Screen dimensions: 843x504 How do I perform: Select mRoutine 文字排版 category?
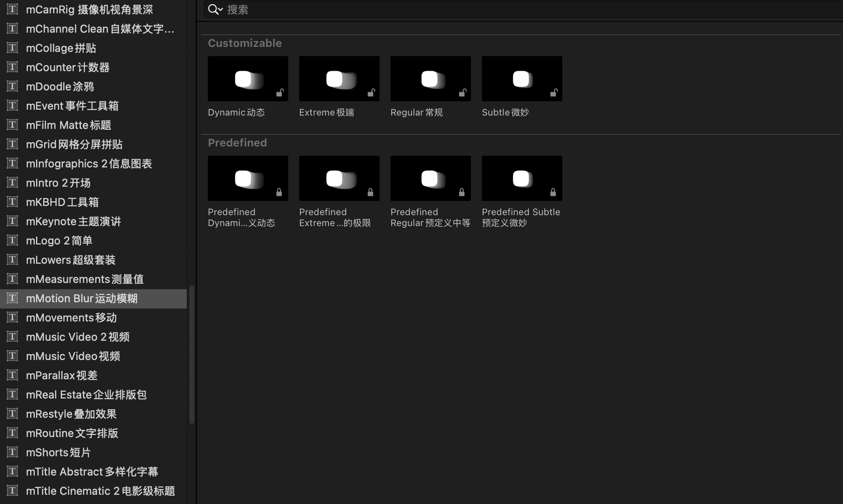click(x=93, y=433)
